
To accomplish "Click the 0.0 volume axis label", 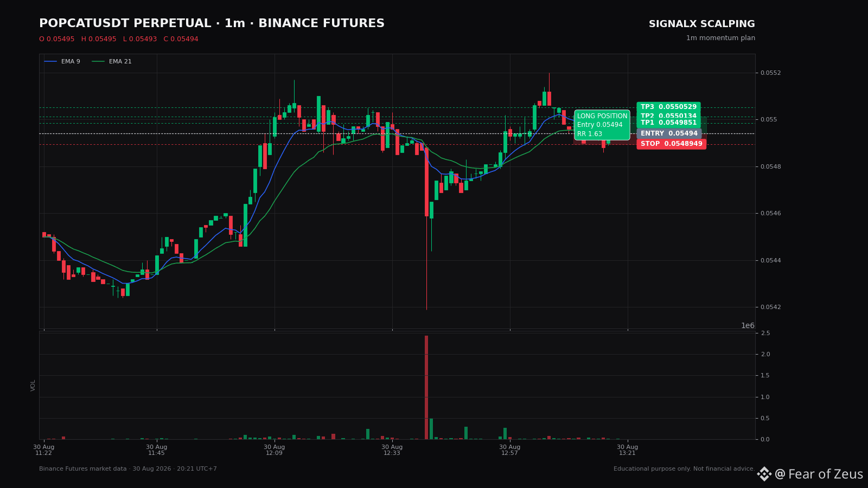I will 765,439.
